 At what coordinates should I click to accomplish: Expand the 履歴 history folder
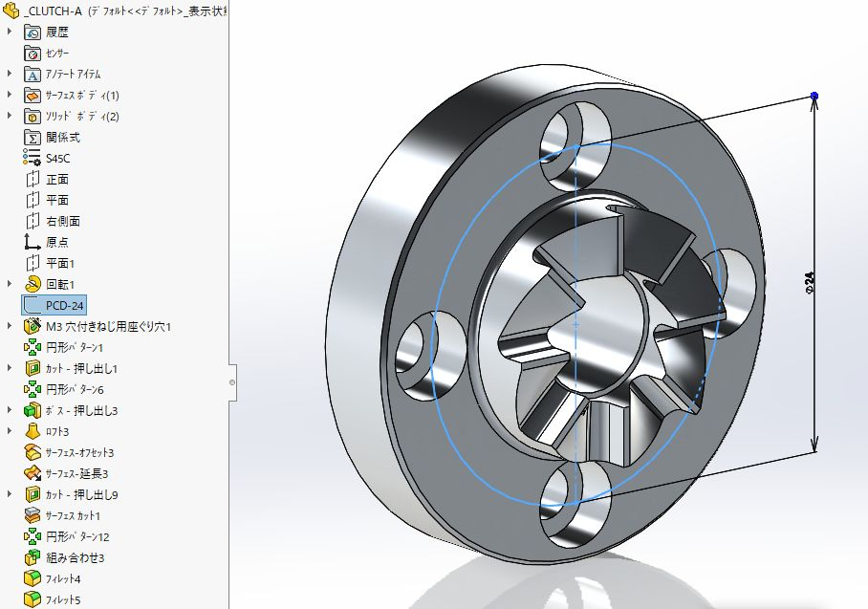pyautogui.click(x=9, y=32)
